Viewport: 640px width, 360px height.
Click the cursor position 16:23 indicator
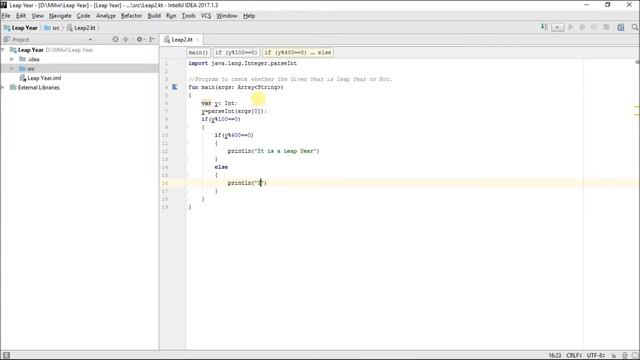point(555,356)
